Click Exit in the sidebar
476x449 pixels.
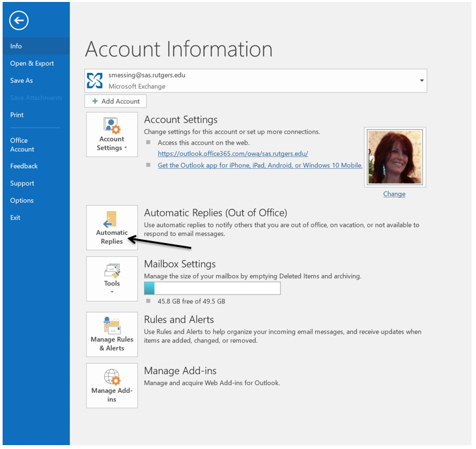click(15, 218)
